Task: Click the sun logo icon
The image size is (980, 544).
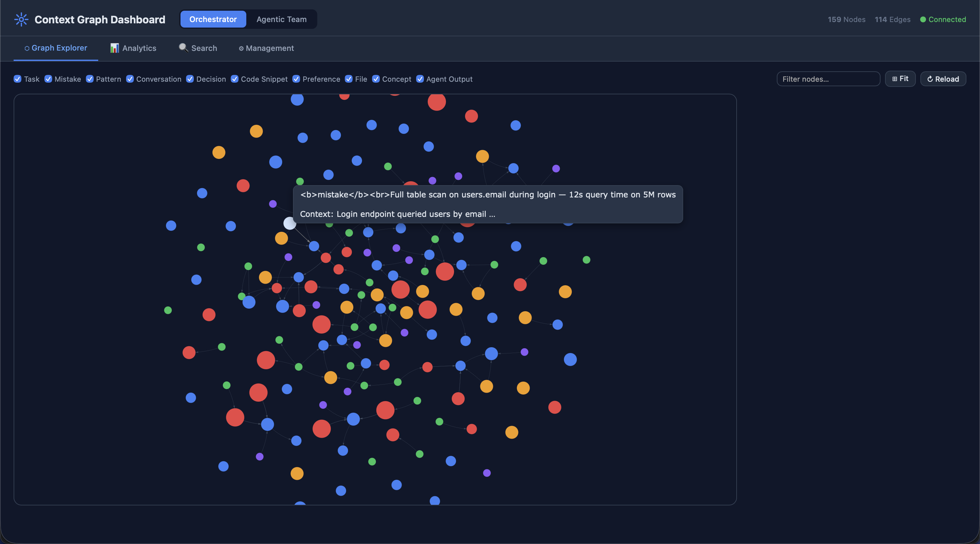Action: pos(21,19)
